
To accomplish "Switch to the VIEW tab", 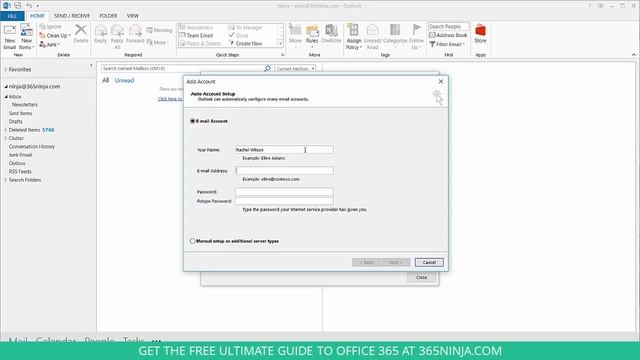I will [133, 16].
